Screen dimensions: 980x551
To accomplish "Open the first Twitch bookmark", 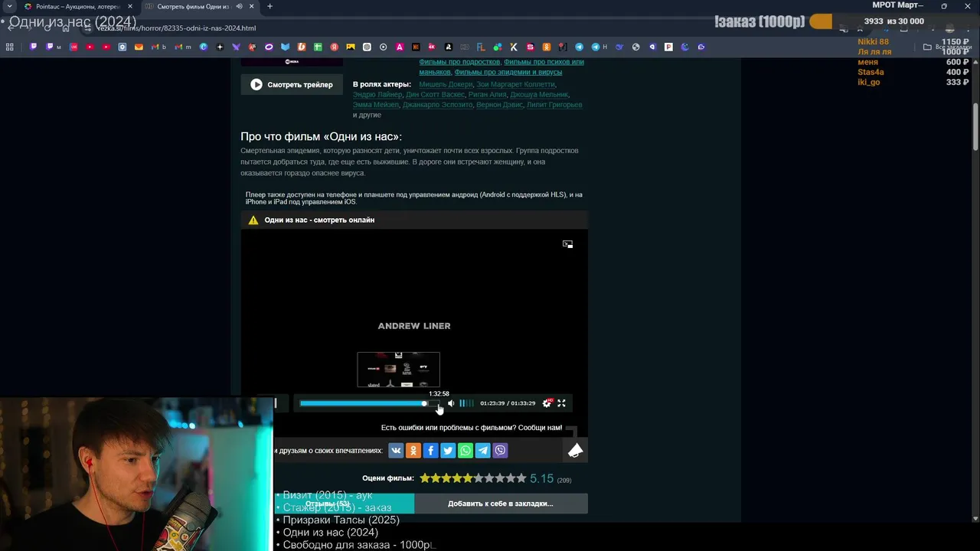I will [x=33, y=47].
